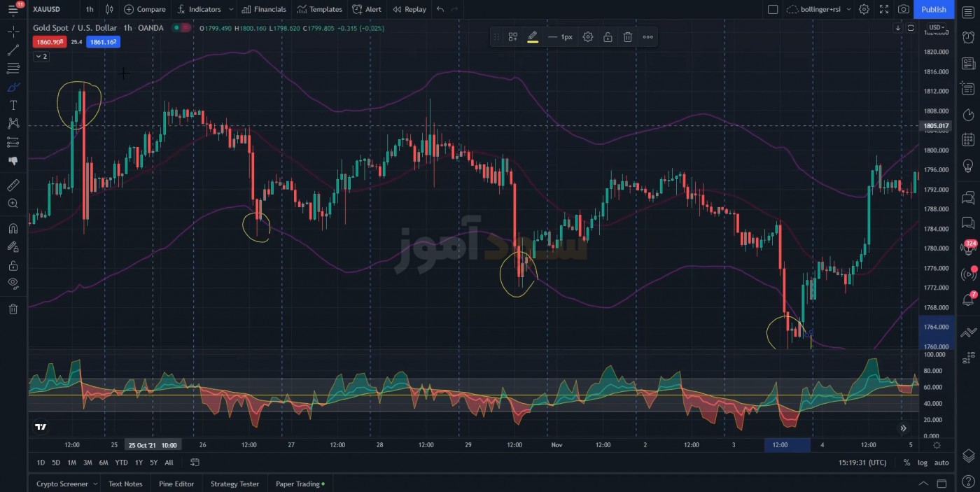Collapse the bottom panel with chevron
The height and width of the screenshot is (492, 980).
click(x=923, y=484)
